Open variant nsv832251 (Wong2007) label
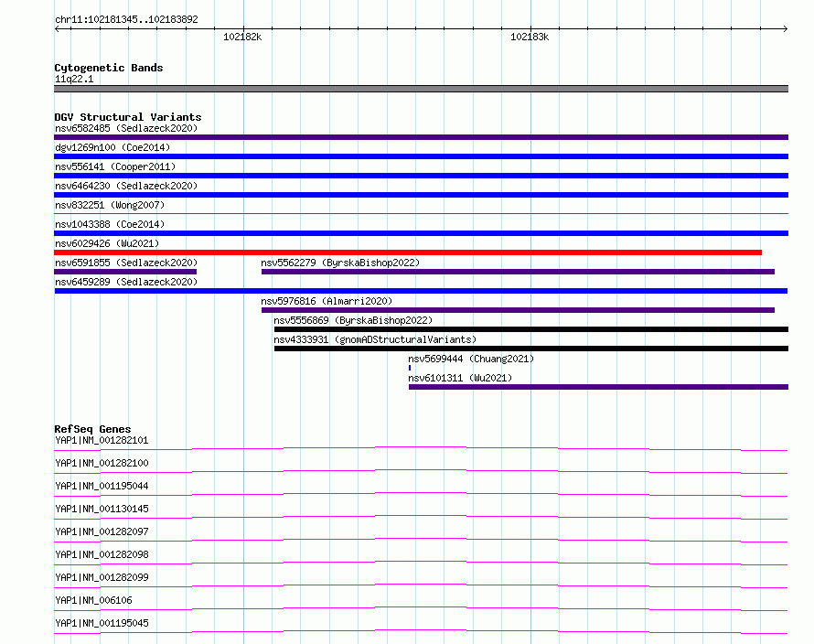Image resolution: width=814 pixels, height=644 pixels. pos(110,205)
